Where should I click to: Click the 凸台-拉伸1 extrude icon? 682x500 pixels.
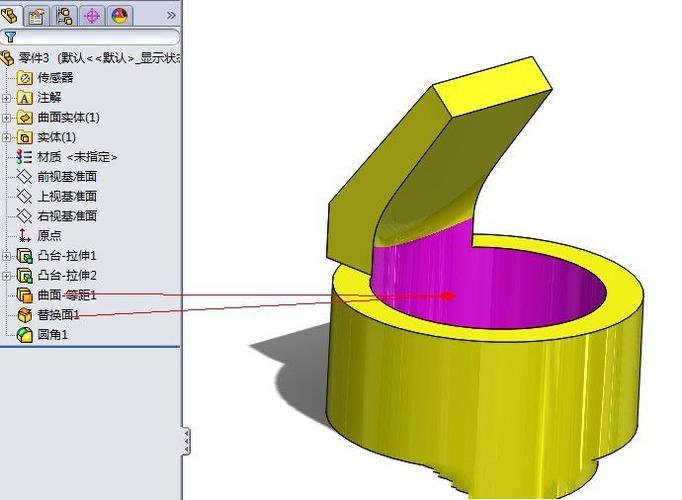tap(25, 256)
